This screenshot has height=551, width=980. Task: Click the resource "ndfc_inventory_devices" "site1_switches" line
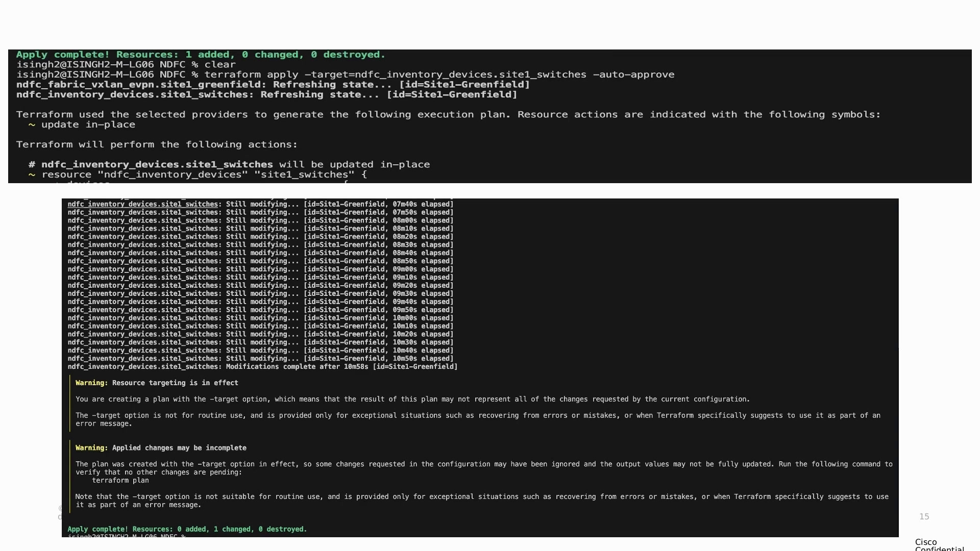click(198, 174)
